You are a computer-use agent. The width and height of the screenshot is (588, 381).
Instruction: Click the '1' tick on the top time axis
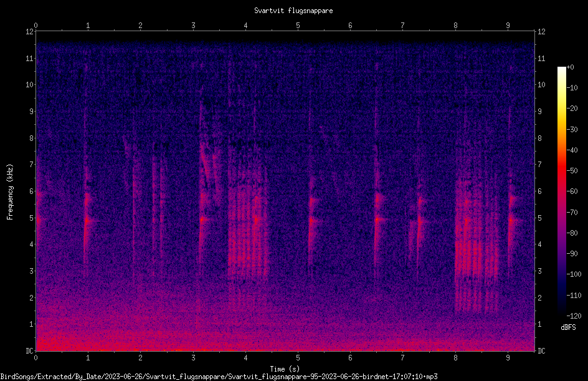[88, 26]
